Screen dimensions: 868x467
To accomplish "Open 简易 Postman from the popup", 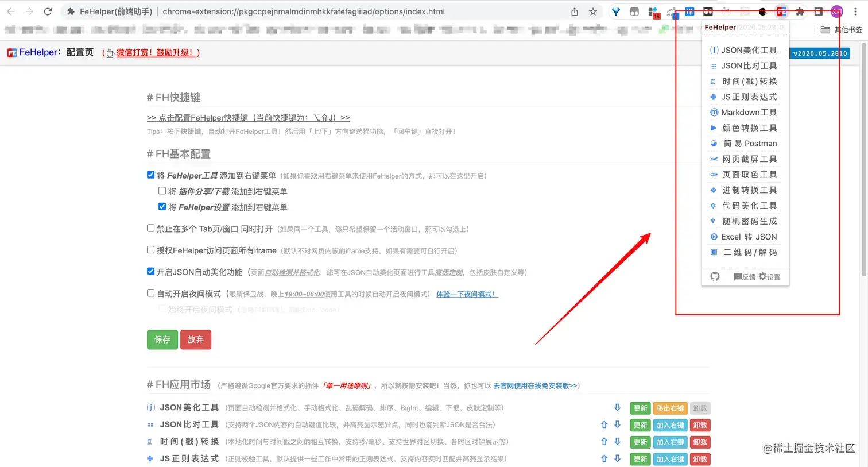I will tap(744, 143).
